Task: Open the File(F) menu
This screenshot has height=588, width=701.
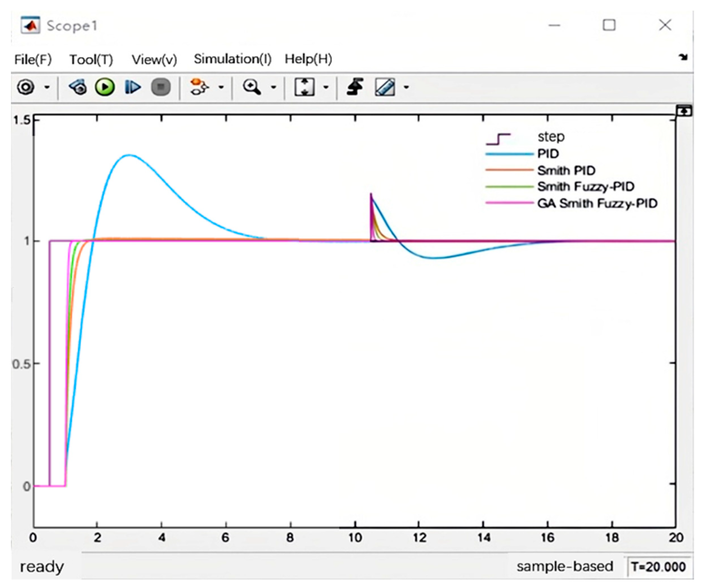Action: pyautogui.click(x=33, y=59)
